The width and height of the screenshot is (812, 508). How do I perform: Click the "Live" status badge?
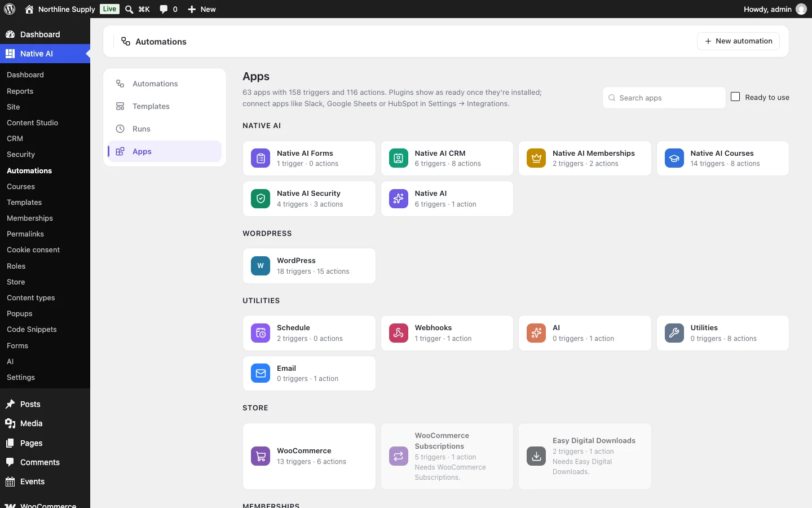pyautogui.click(x=109, y=9)
